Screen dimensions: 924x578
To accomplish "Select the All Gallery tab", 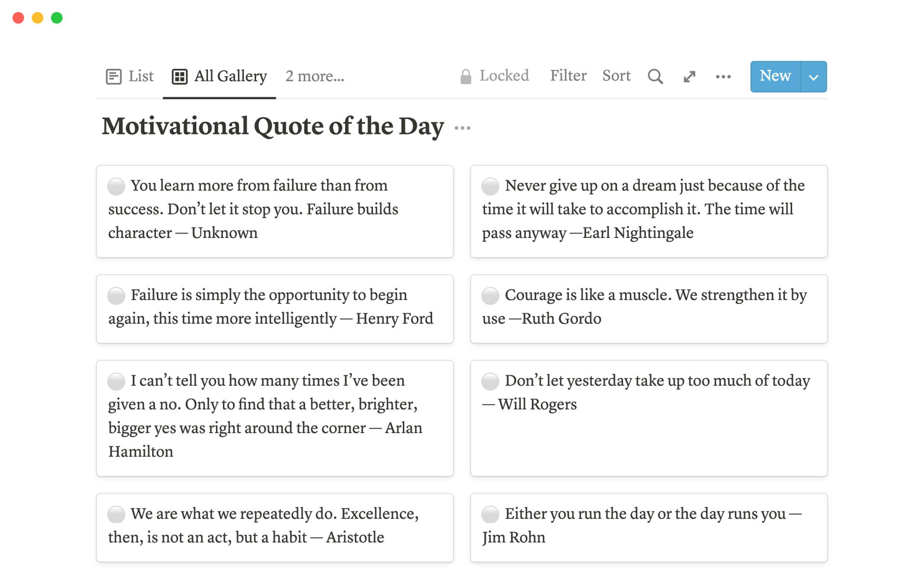I will pyautogui.click(x=230, y=76).
